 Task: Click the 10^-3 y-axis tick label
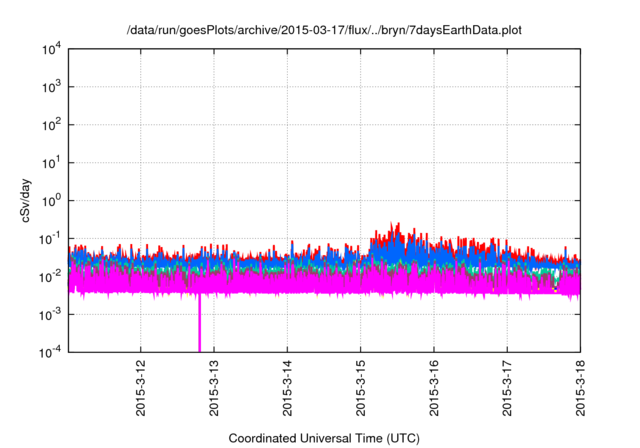(50, 315)
